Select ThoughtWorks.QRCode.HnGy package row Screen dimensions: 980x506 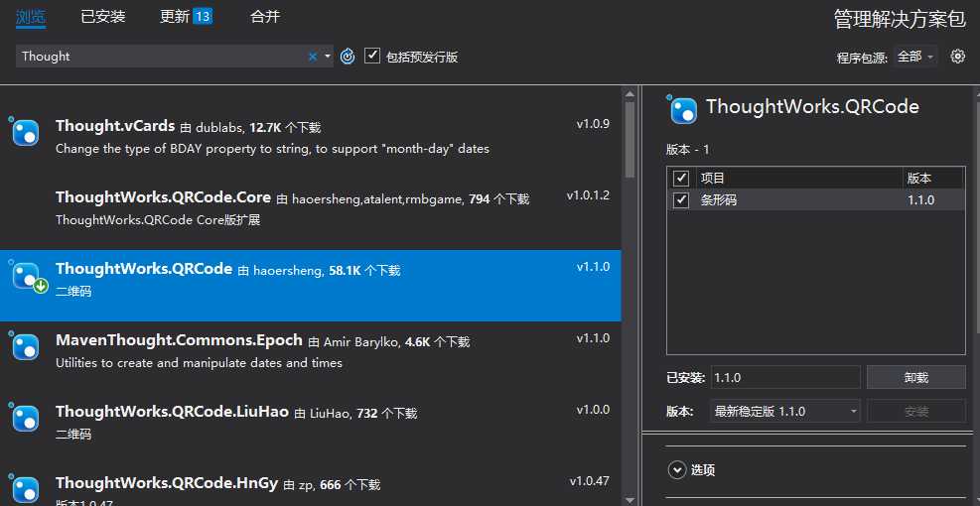point(311,485)
